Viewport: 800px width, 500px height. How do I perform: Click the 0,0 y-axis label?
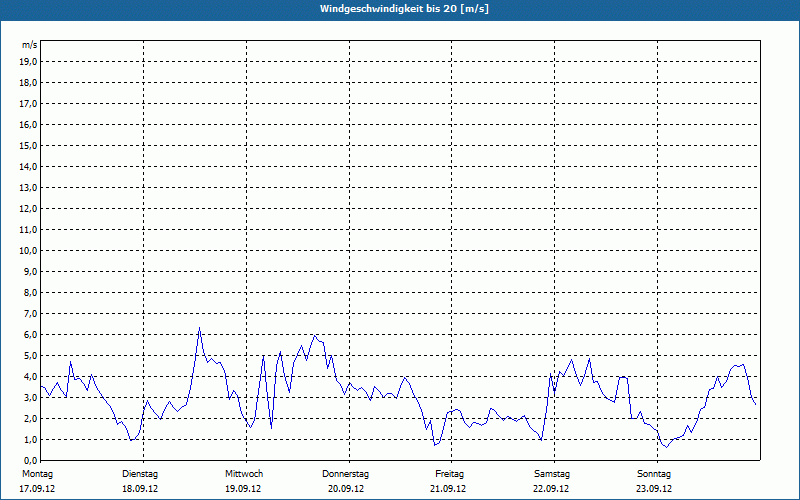pos(29,460)
